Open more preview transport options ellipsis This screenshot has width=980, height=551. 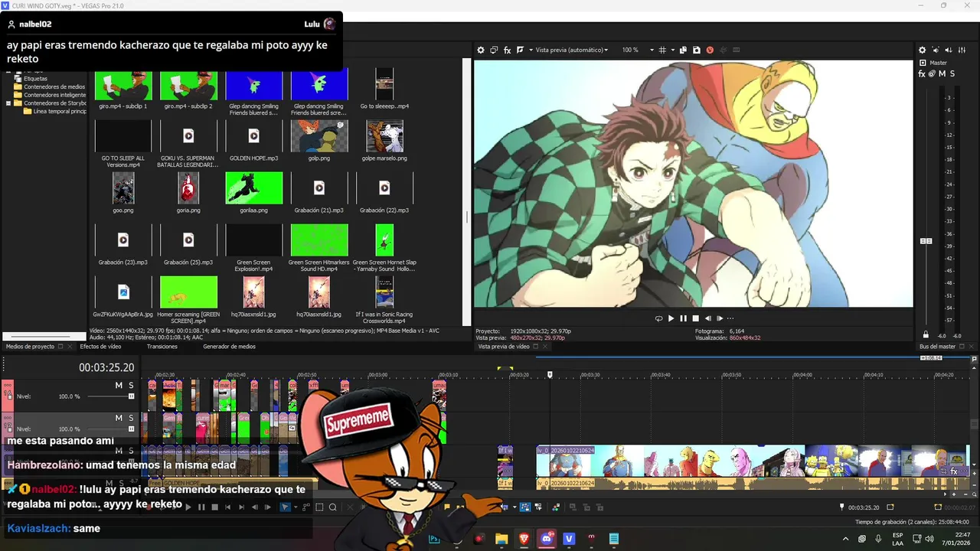(x=730, y=318)
